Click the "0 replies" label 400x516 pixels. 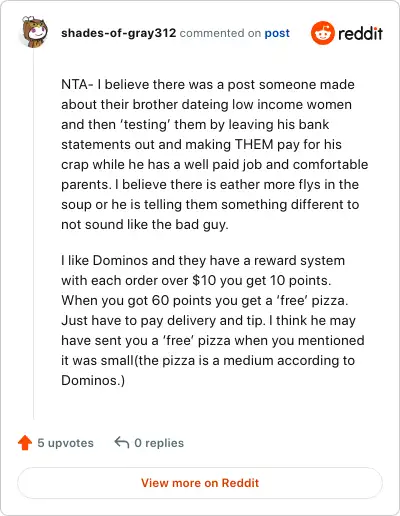[159, 443]
